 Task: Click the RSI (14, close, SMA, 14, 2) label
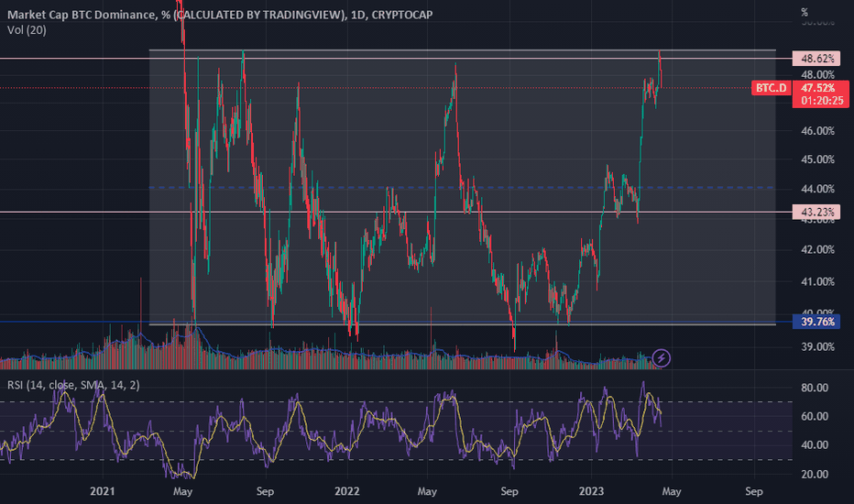[x=73, y=385]
